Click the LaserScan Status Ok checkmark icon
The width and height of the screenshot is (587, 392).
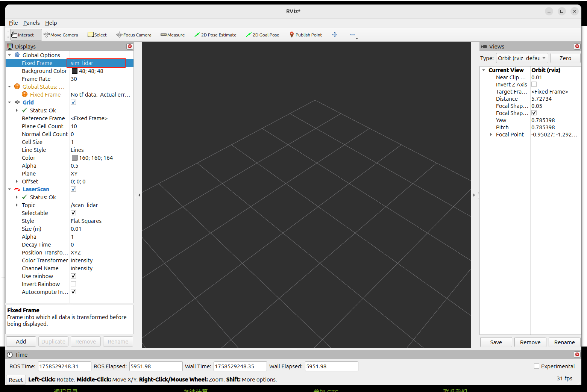(25, 197)
